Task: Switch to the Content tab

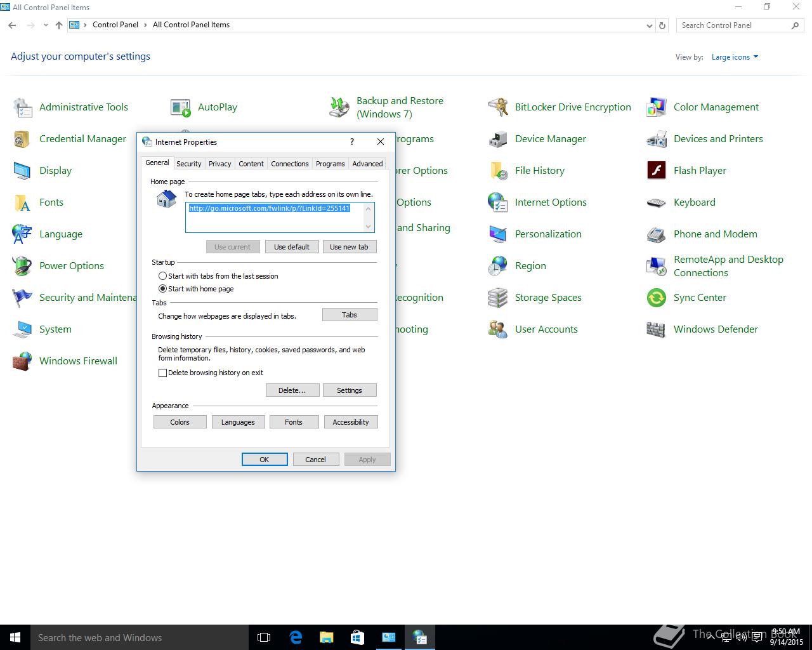Action: coord(251,164)
